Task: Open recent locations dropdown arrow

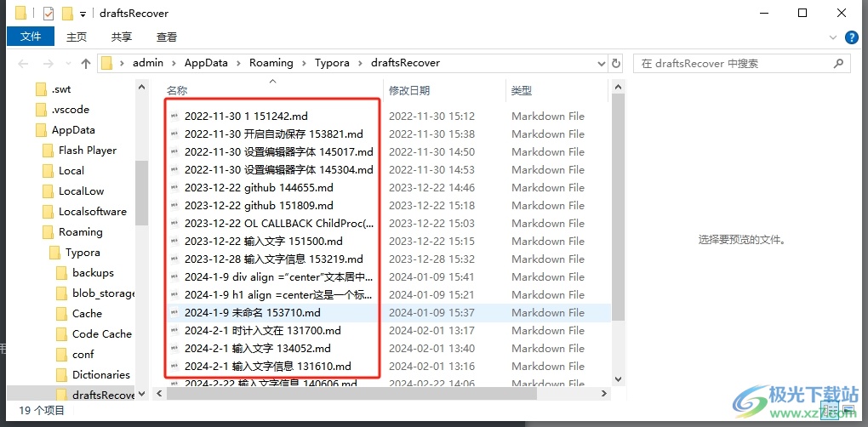Action: point(67,64)
